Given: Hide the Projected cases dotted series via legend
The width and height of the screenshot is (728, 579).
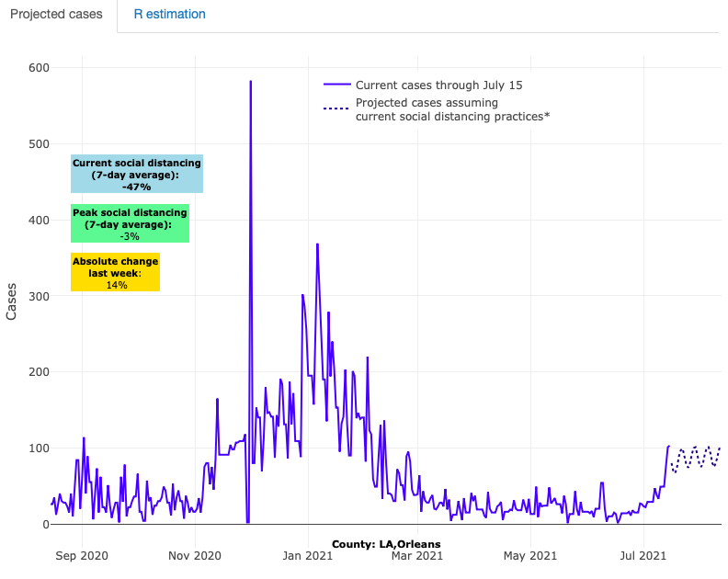Looking at the screenshot, I should click(452, 109).
